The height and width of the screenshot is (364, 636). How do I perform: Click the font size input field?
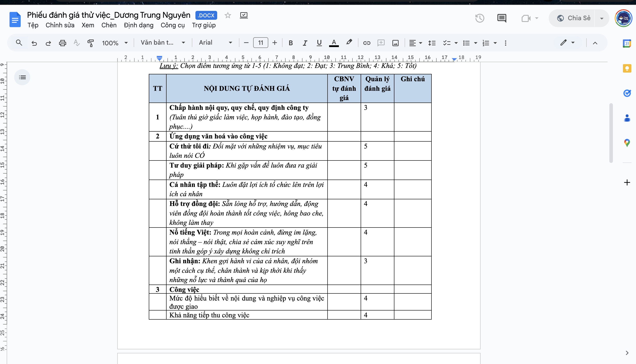pyautogui.click(x=260, y=43)
